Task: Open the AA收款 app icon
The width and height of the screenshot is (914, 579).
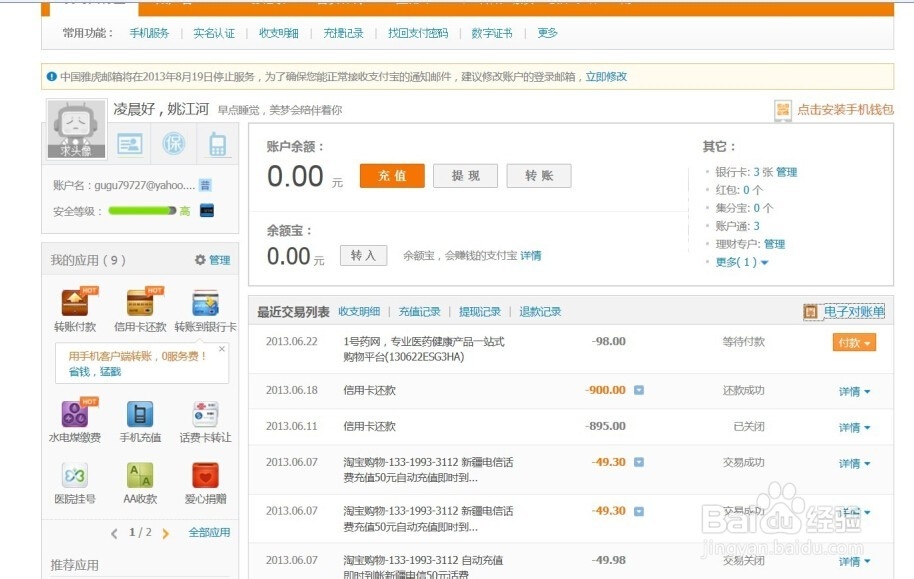Action: [140, 476]
